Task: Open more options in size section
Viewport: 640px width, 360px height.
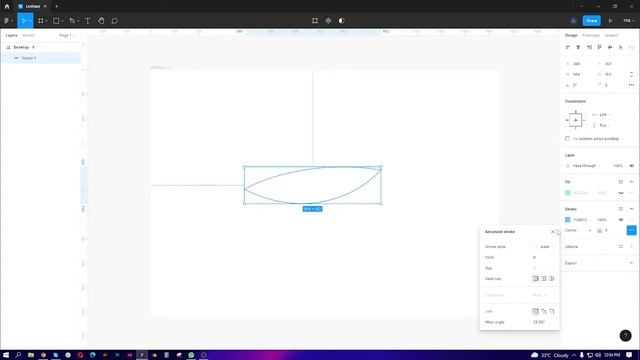Action: click(x=631, y=85)
